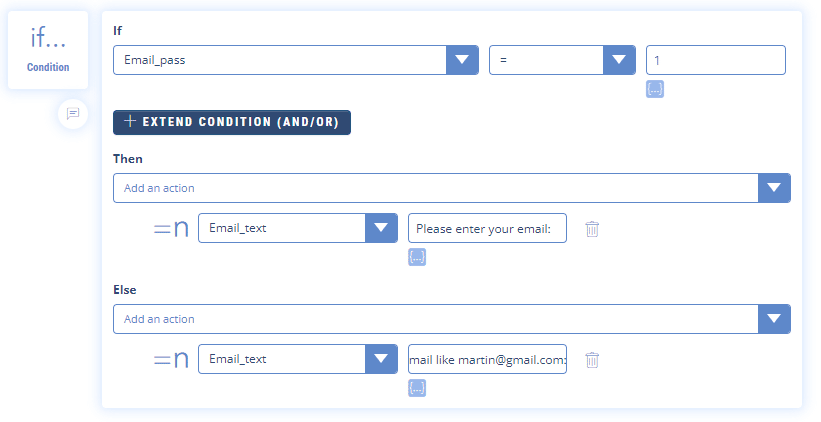
Task: Open the equals operator dropdown
Action: click(619, 60)
